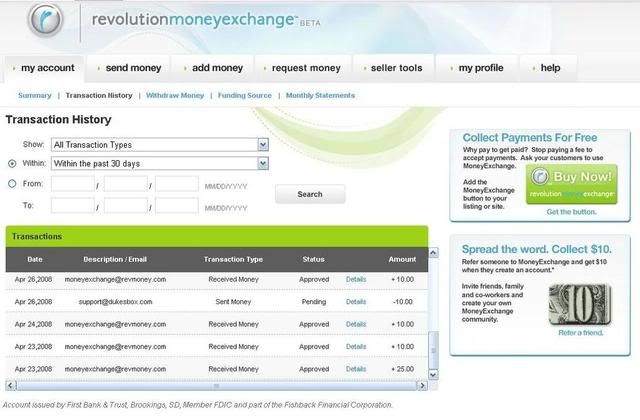Click the + 25.00 amount cell
This screenshot has width=640, height=420.
403,369
